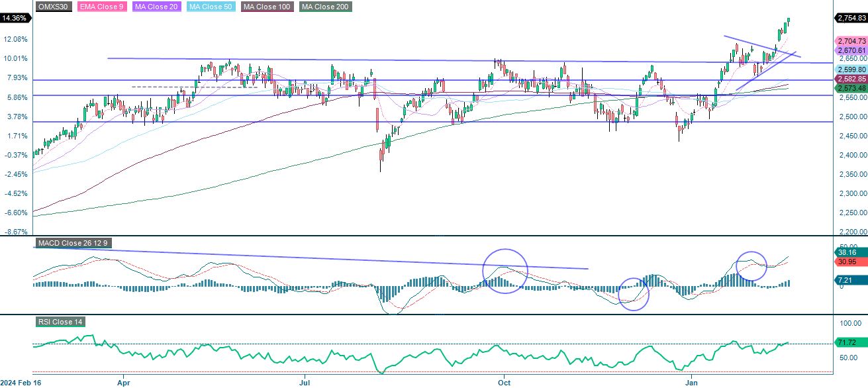This screenshot has width=868, height=388.
Task: Click the 2,599.80 price level label
Action: click(x=850, y=69)
